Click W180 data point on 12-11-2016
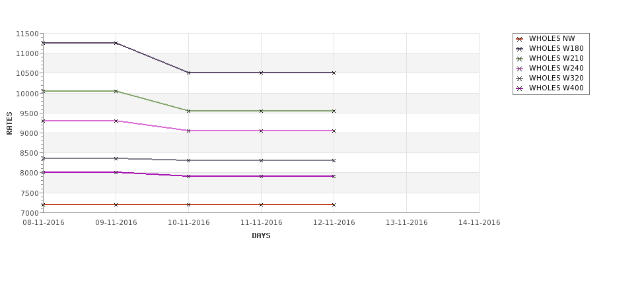 pyautogui.click(x=334, y=73)
